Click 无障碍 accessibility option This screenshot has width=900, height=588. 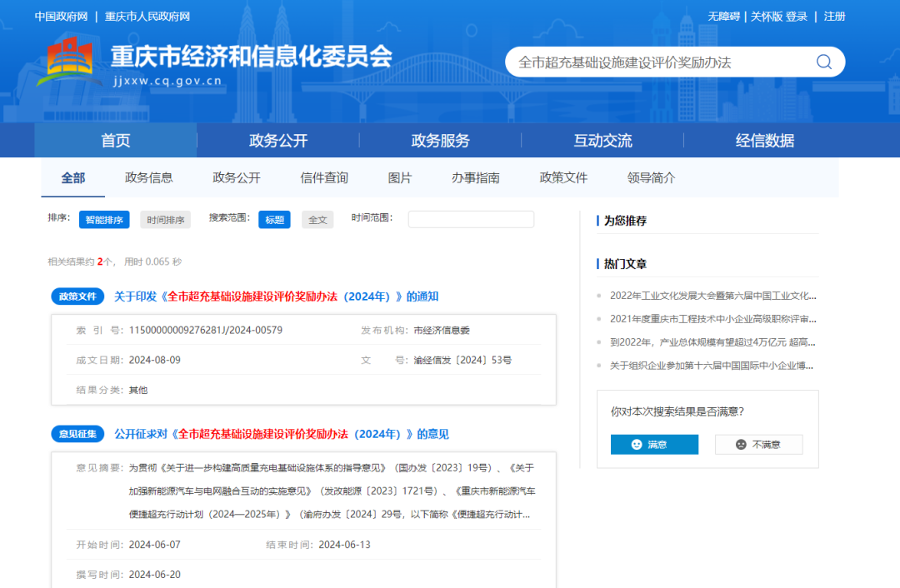tap(722, 15)
